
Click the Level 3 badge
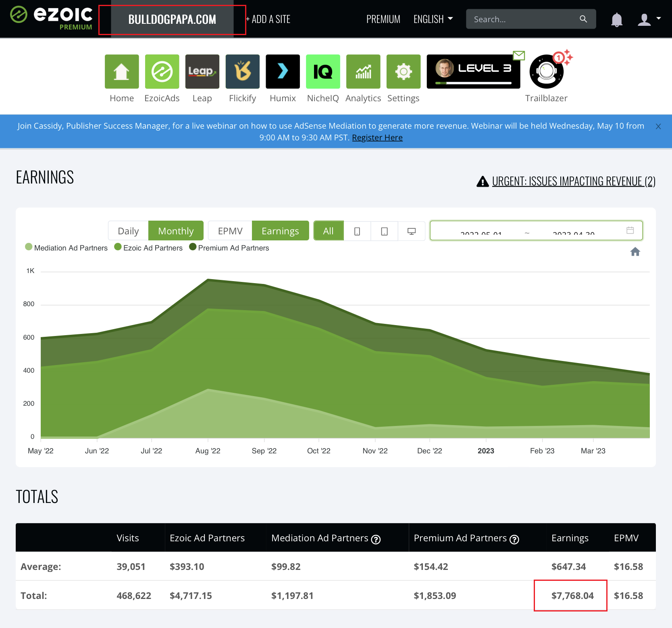pyautogui.click(x=473, y=71)
